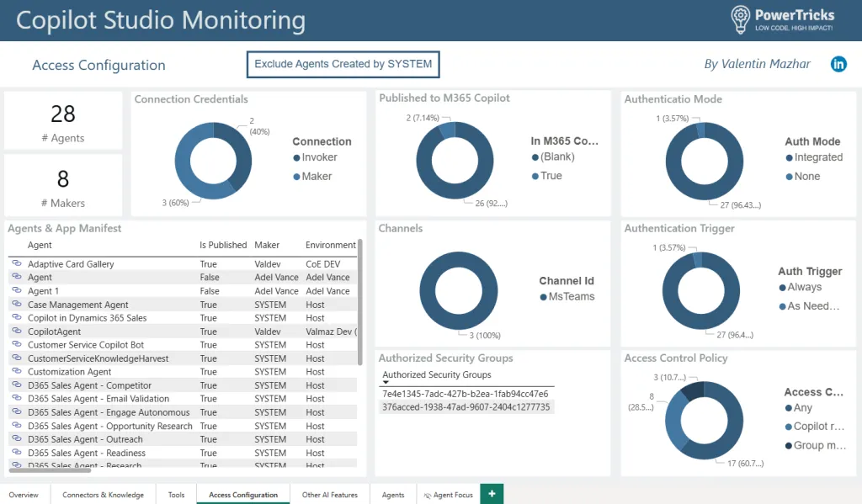Switch to the Overview tab
Image resolution: width=862 pixels, height=504 pixels.
point(24,495)
